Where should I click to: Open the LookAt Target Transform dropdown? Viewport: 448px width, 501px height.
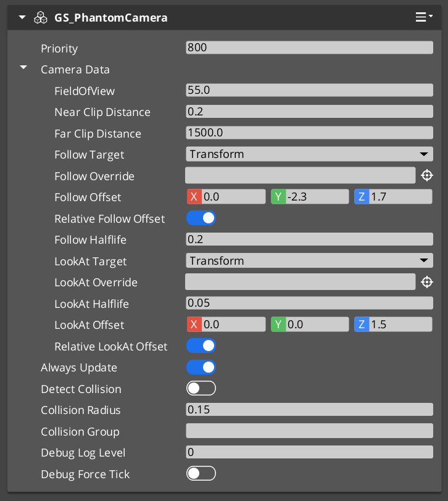point(309,260)
